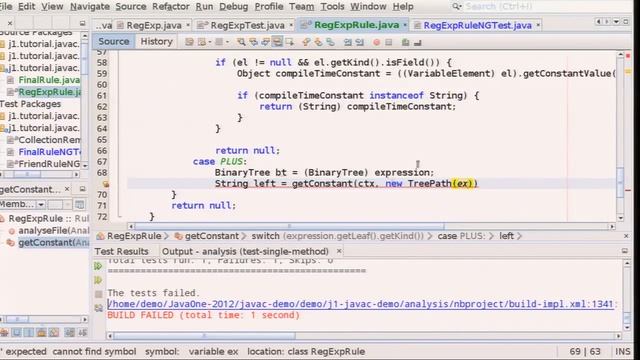Open the Team menu

(302, 7)
